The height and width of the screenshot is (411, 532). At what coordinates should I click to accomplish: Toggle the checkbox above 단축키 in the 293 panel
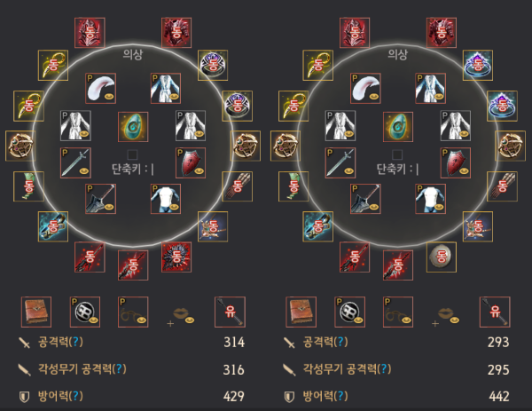pos(397,154)
